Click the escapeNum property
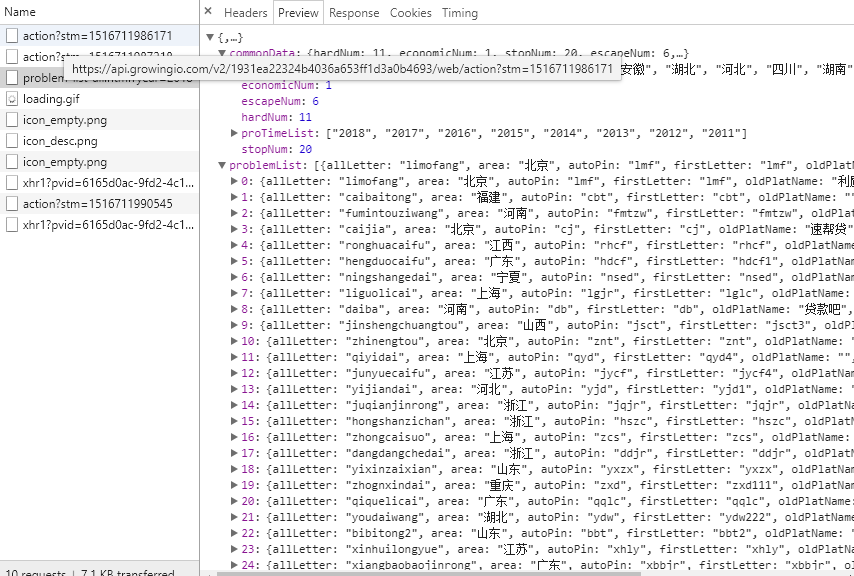 [x=279, y=101]
